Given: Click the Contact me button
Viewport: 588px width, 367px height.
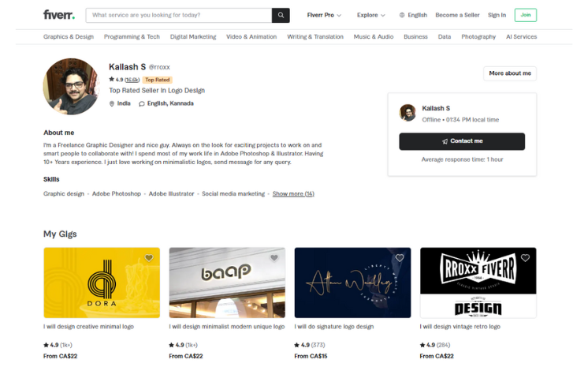Looking at the screenshot, I should click(462, 141).
